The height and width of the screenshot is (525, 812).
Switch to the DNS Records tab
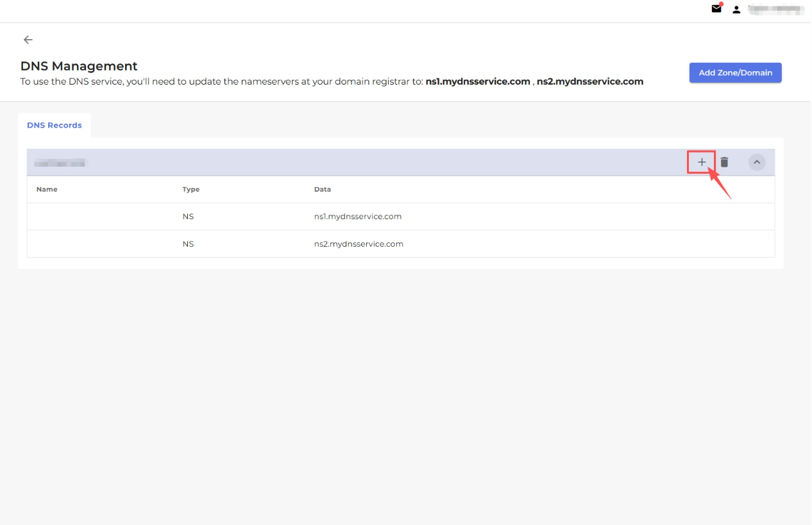(55, 126)
